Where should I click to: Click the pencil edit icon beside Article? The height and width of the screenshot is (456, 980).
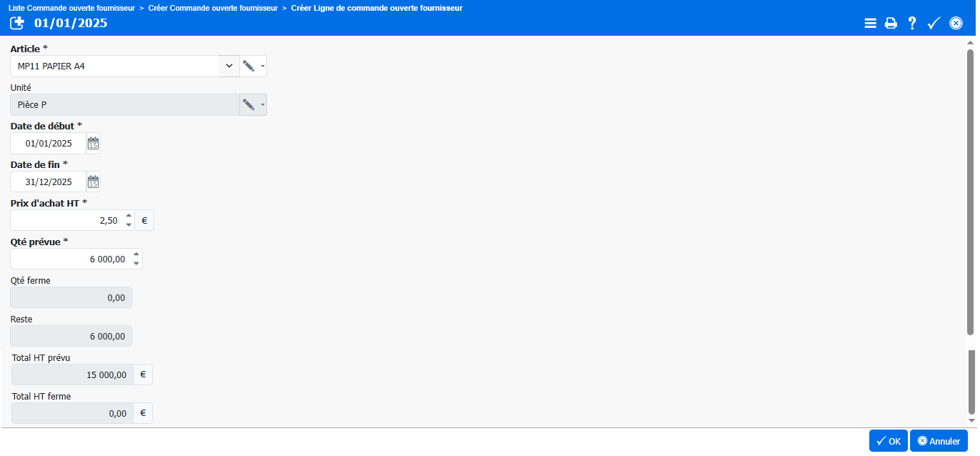coord(248,66)
